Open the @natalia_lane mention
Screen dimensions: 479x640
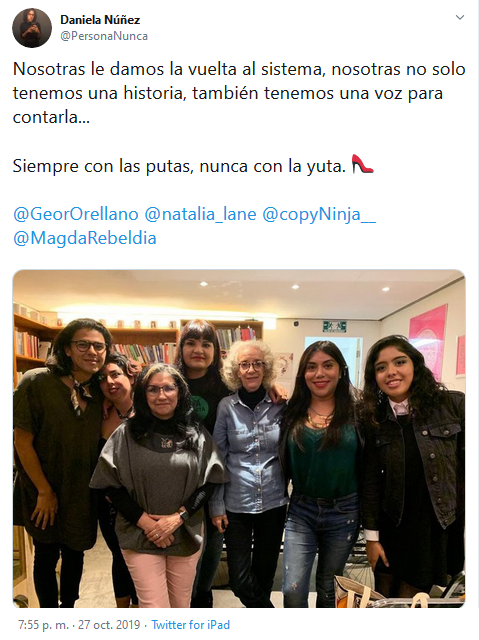[x=200, y=214]
